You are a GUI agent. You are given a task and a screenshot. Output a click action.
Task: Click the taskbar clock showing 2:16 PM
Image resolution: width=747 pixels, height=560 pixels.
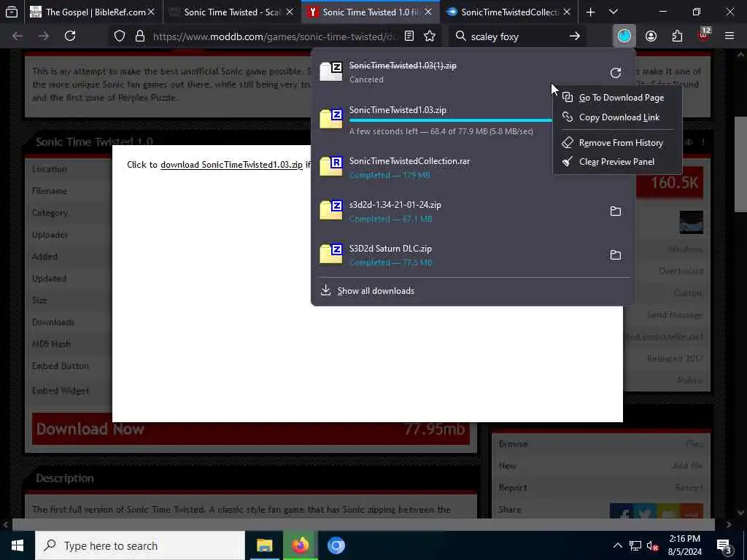(x=684, y=545)
